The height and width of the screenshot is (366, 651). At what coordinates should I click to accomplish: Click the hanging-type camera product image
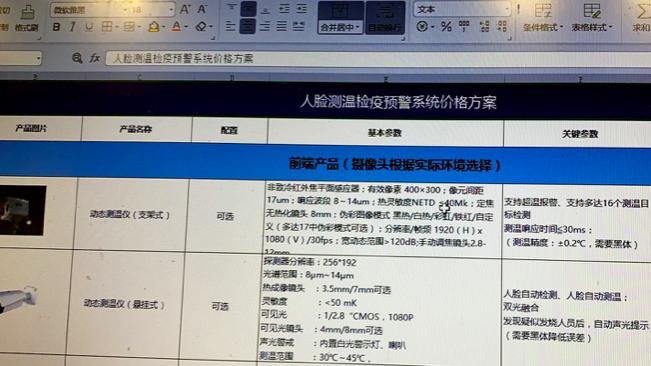[19, 299]
